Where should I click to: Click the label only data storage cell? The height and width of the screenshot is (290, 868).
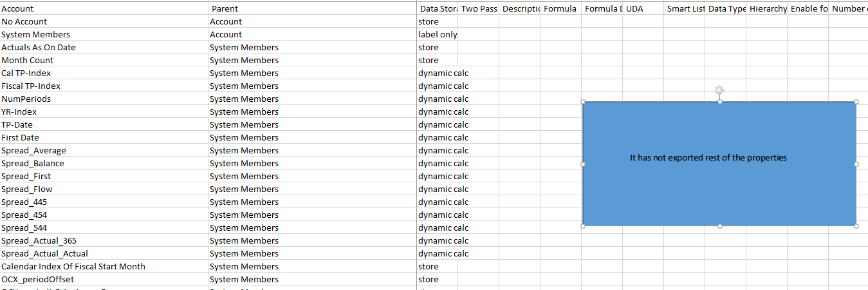(x=437, y=35)
